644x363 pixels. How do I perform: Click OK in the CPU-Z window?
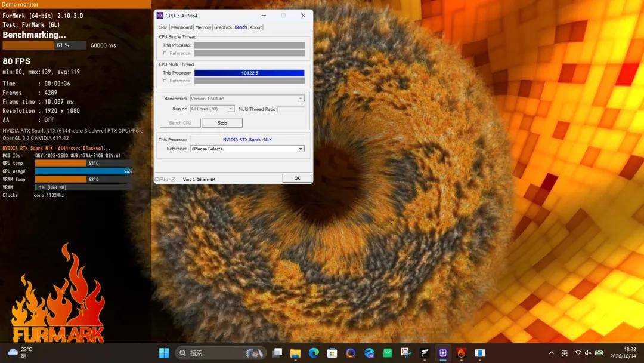click(x=298, y=178)
